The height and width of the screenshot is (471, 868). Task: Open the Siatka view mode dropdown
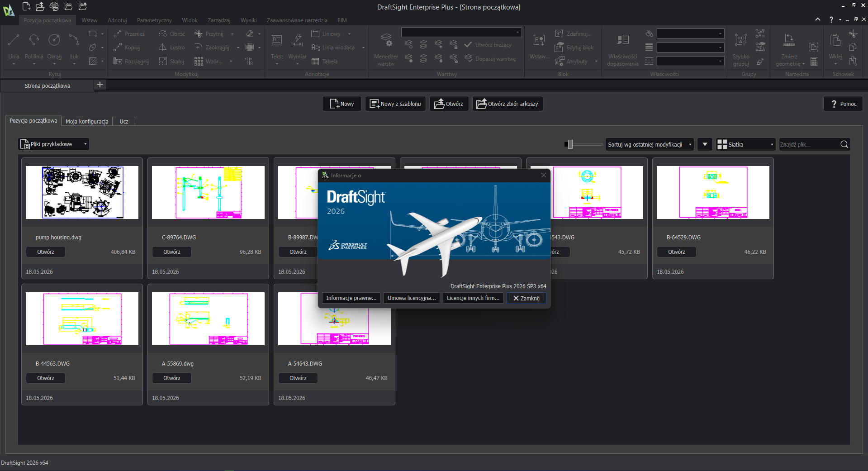point(746,144)
